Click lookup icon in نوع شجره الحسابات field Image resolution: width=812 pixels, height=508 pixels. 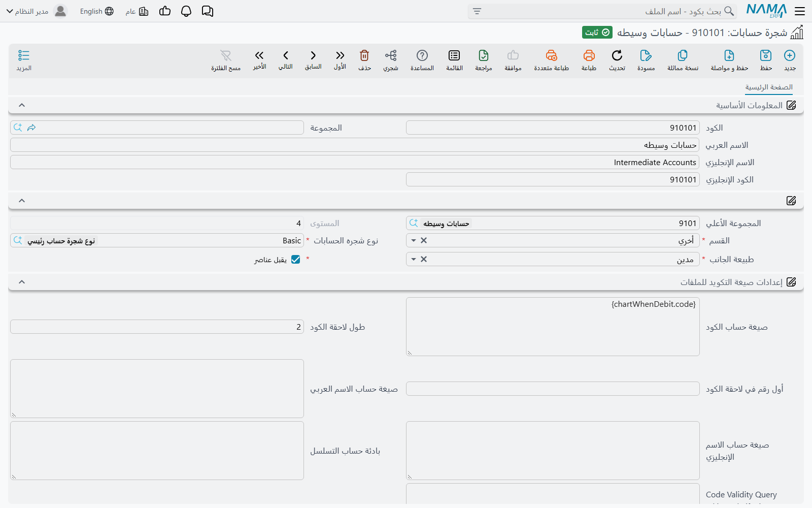(x=18, y=240)
